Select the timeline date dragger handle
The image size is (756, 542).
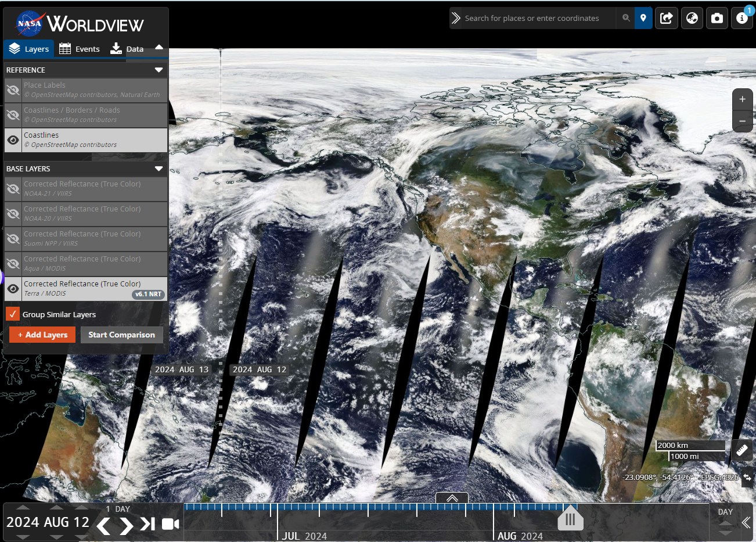tap(570, 519)
